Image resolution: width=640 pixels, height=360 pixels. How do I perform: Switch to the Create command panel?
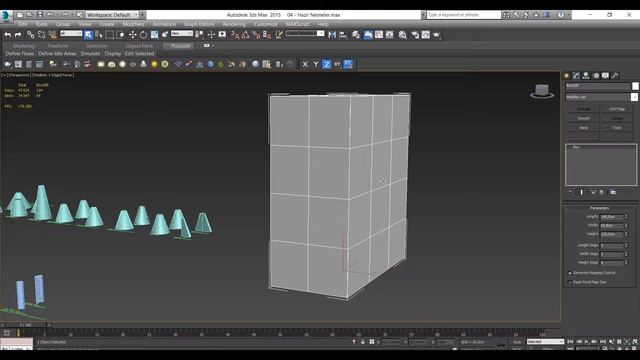click(567, 76)
